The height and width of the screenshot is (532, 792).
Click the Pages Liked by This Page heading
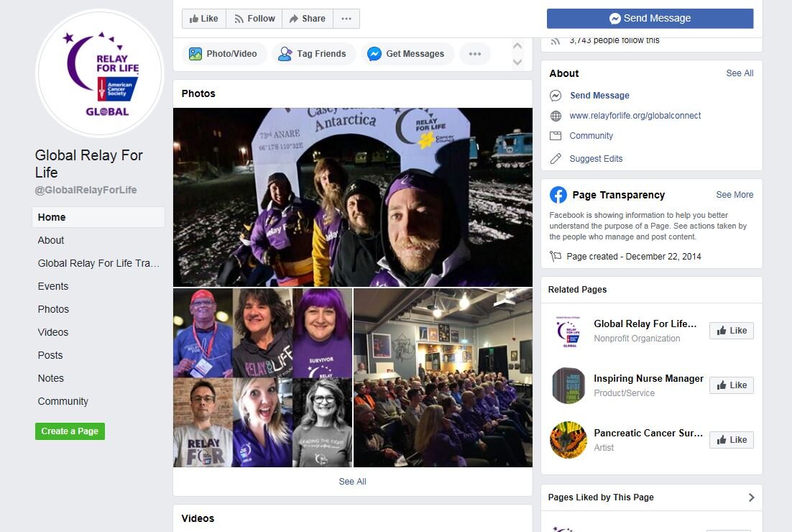601,497
